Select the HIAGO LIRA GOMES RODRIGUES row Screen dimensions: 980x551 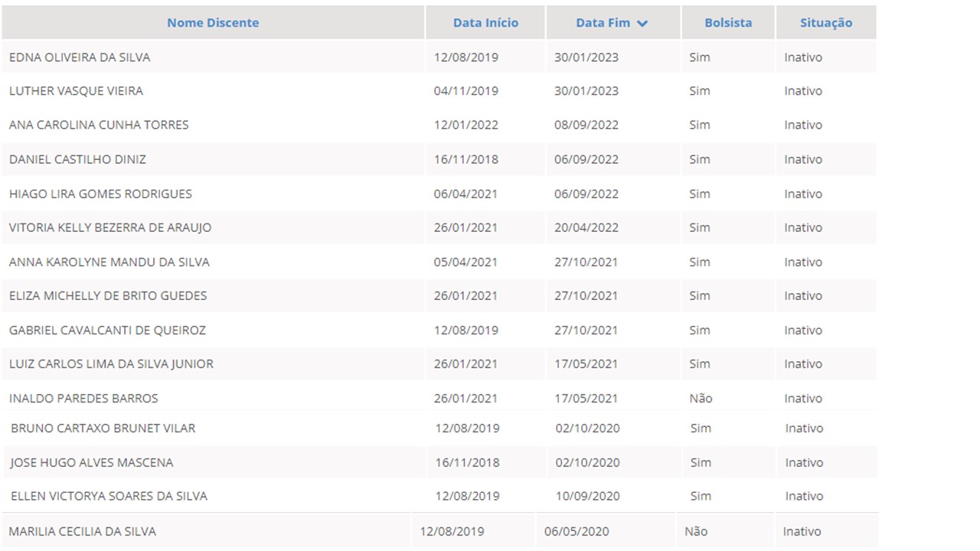coord(100,194)
